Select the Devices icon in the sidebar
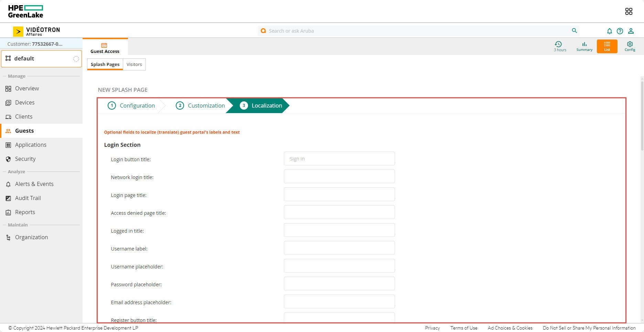Screen dimensions: 644x332 (x=9, y=102)
